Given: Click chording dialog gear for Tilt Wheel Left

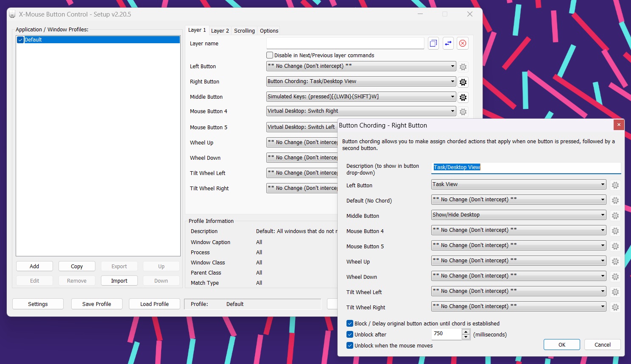Looking at the screenshot, I should pyautogui.click(x=615, y=292).
